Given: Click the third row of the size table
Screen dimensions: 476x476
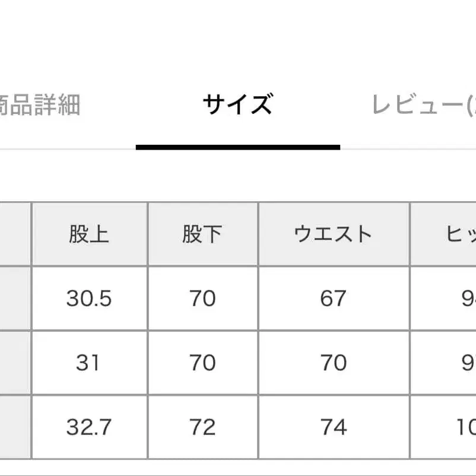Looking at the screenshot, I should coord(237,426).
